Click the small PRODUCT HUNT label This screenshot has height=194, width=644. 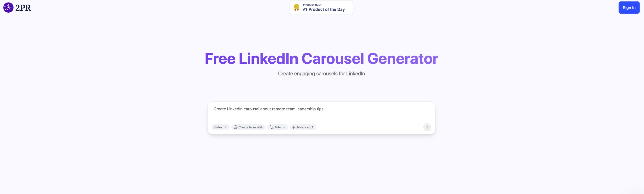312,5
